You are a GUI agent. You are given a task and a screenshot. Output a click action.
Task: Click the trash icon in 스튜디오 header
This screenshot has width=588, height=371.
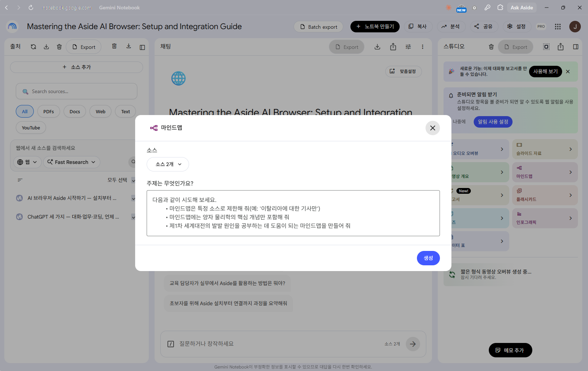coord(491,47)
